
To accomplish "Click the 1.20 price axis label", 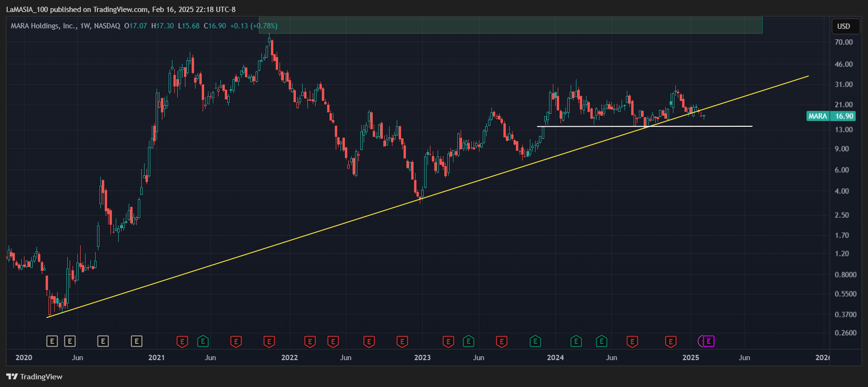I will [x=842, y=254].
